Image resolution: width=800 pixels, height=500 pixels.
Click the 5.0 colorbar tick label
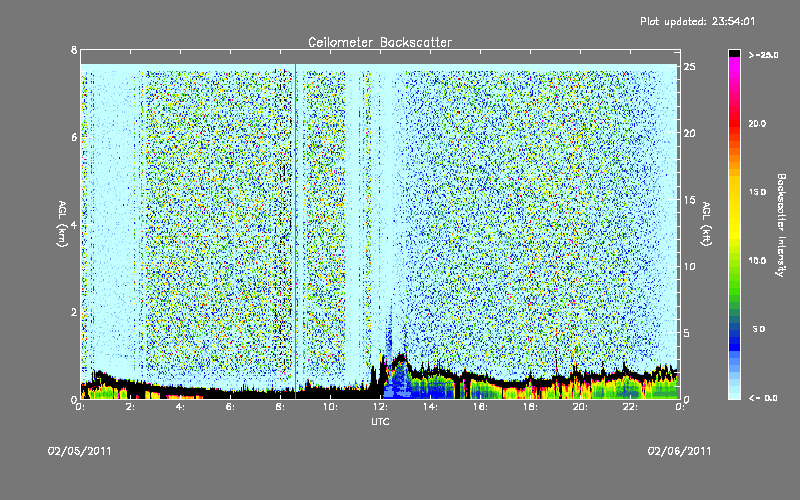pos(759,329)
